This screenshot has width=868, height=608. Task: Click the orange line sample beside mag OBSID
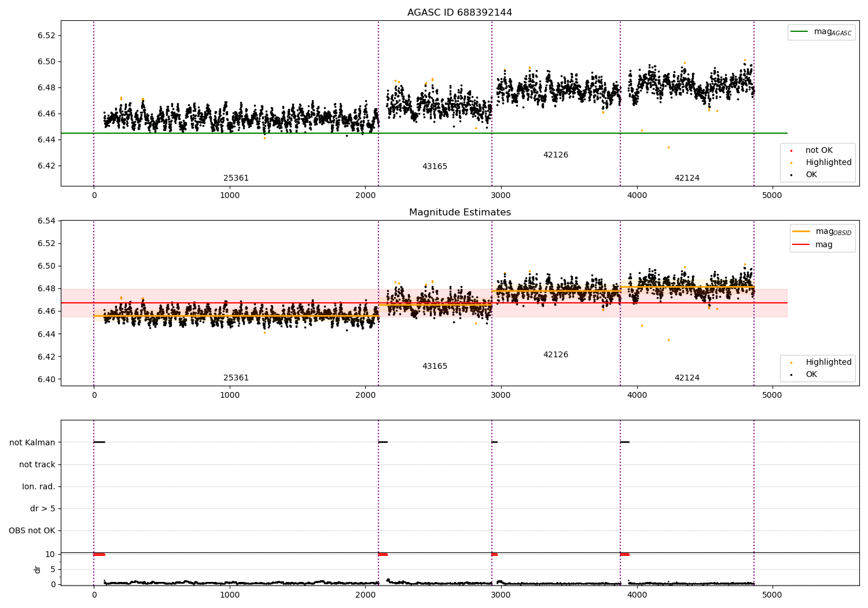pyautogui.click(x=801, y=232)
